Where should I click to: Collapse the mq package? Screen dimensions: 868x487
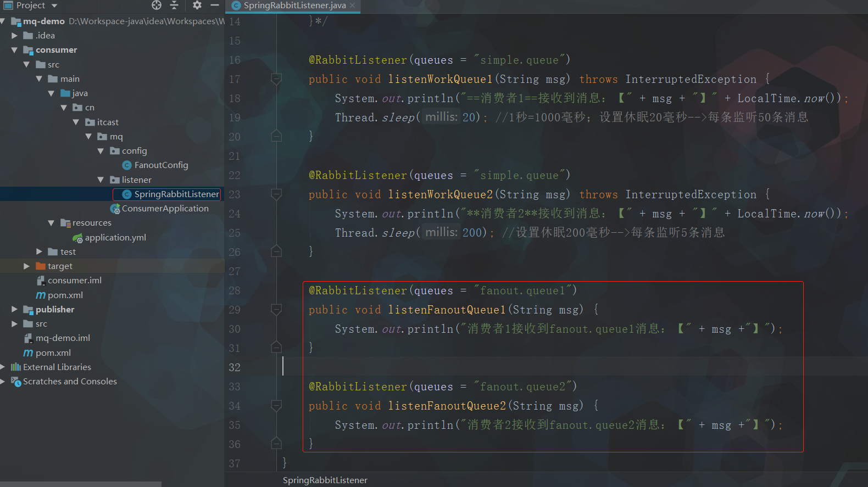click(88, 136)
